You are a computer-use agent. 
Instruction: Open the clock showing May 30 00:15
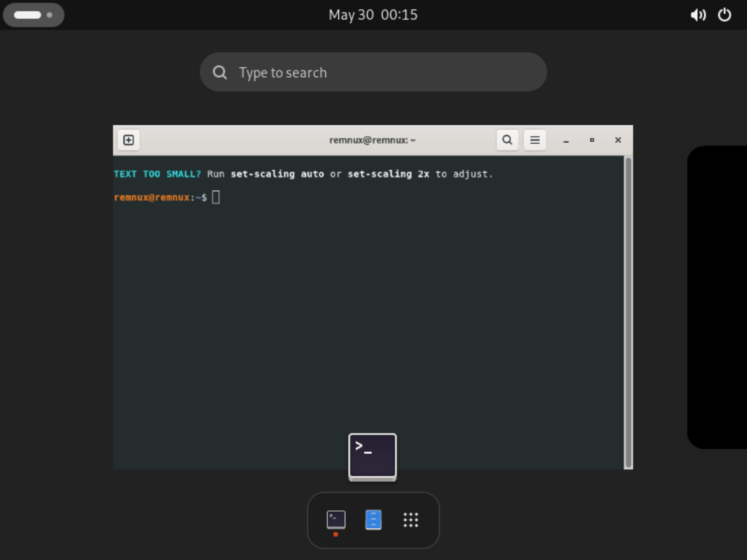tap(373, 15)
